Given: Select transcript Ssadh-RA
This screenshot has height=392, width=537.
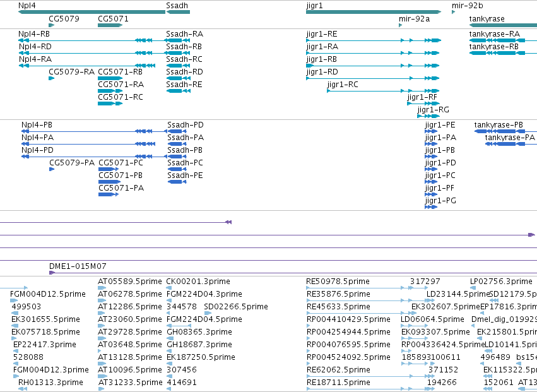Looking at the screenshot, I should [178, 40].
